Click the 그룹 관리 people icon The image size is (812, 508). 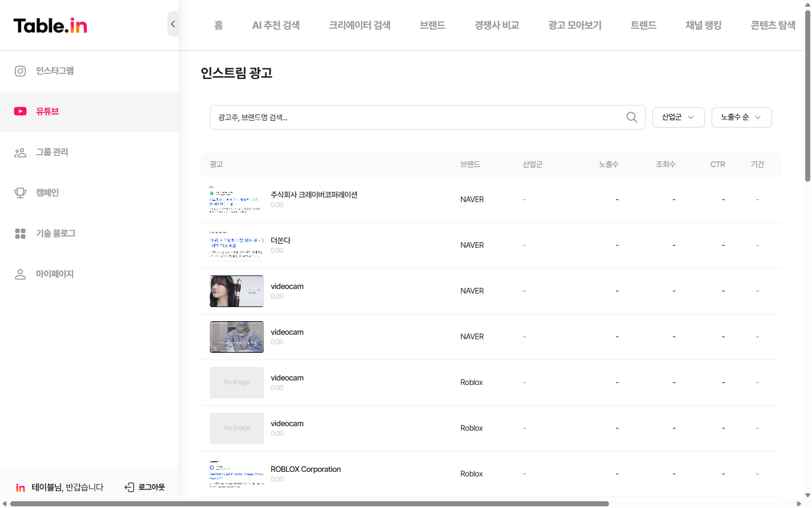pyautogui.click(x=20, y=152)
